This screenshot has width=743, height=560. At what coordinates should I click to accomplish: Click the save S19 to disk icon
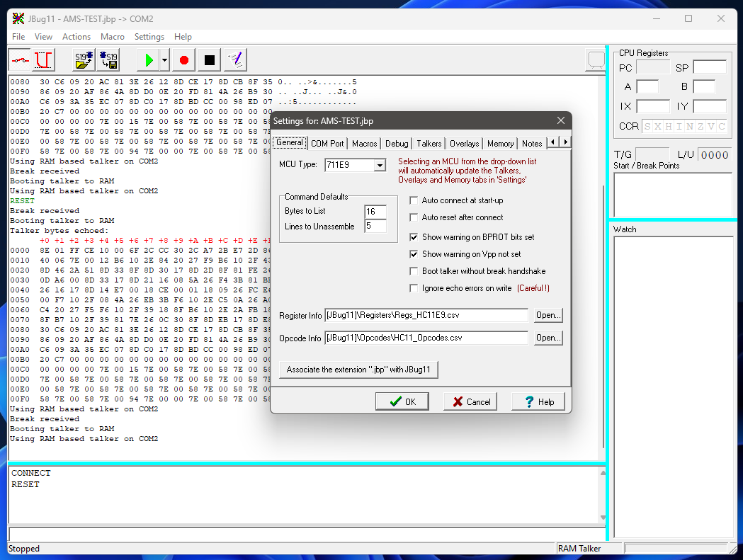[108, 61]
